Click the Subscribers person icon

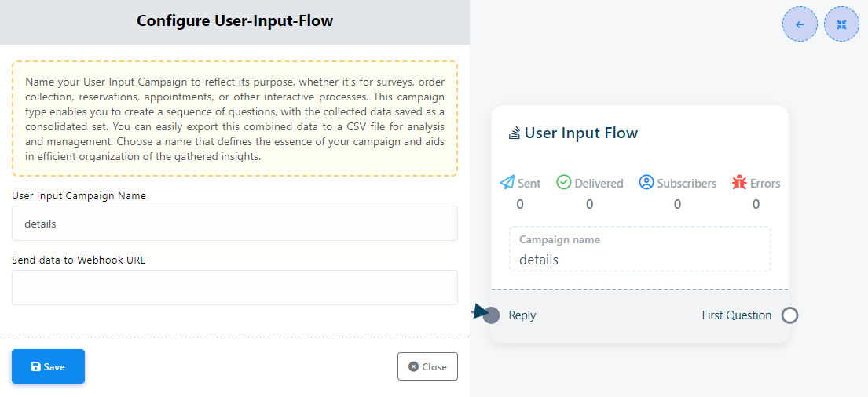coord(646,183)
